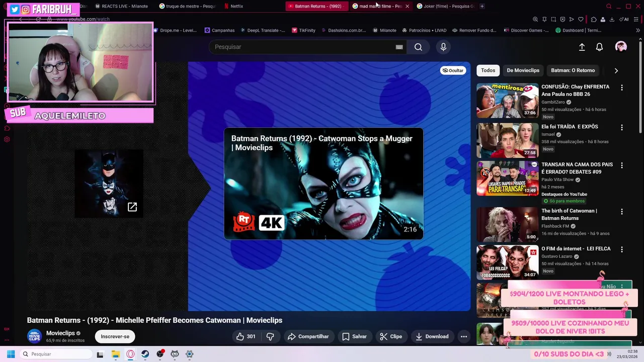The height and width of the screenshot is (362, 644).
Task: Click the Clipe button
Action: pyautogui.click(x=390, y=336)
